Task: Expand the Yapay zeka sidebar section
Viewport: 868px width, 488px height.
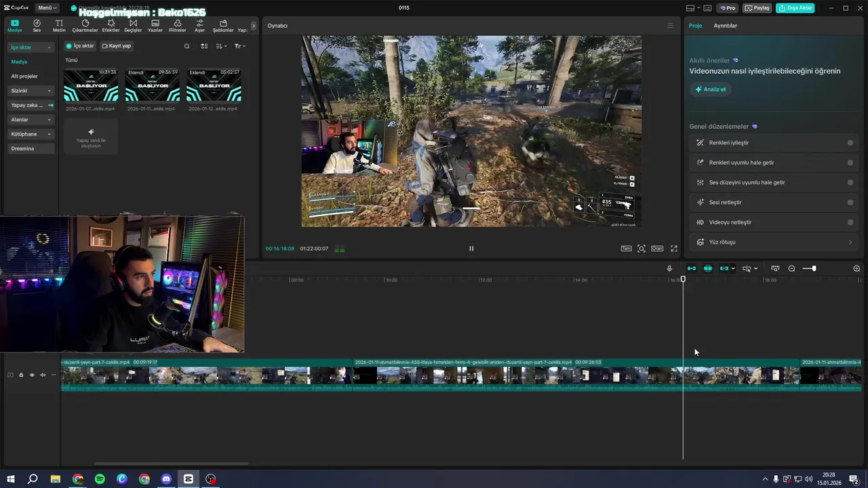Action: point(31,105)
